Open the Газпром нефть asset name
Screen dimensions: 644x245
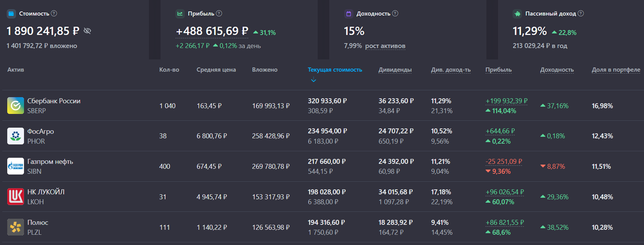click(50, 162)
